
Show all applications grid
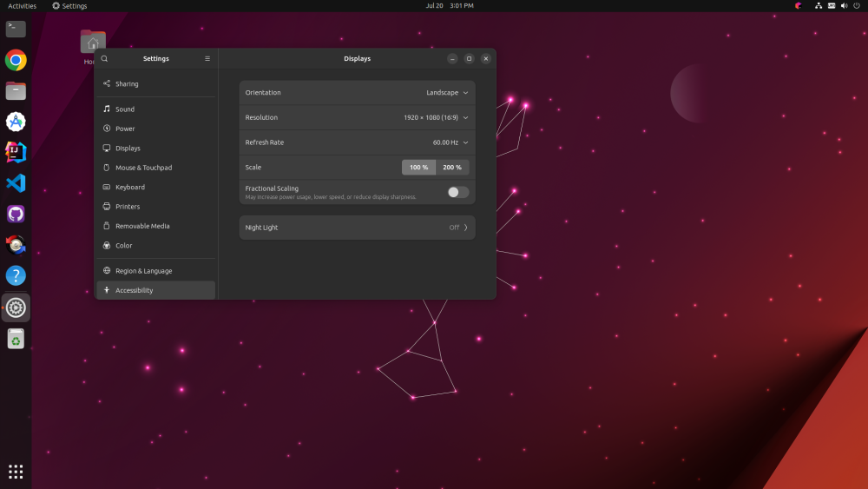16,472
